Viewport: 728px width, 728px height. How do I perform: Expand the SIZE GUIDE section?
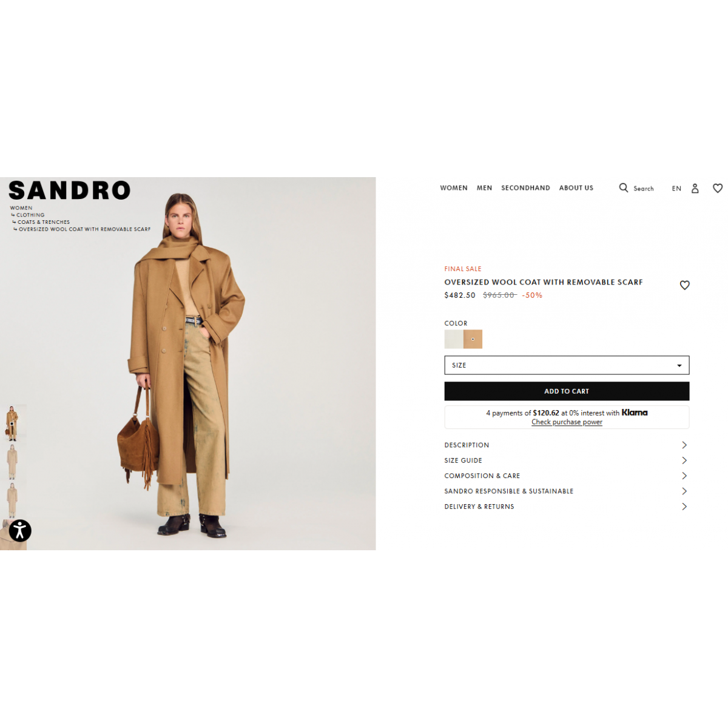(566, 460)
